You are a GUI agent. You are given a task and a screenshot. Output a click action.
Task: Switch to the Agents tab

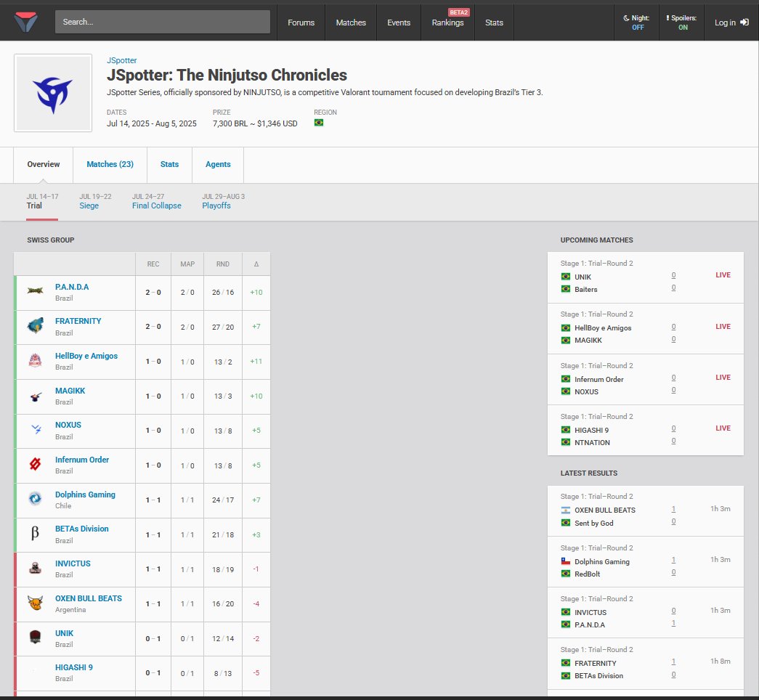pyautogui.click(x=218, y=165)
